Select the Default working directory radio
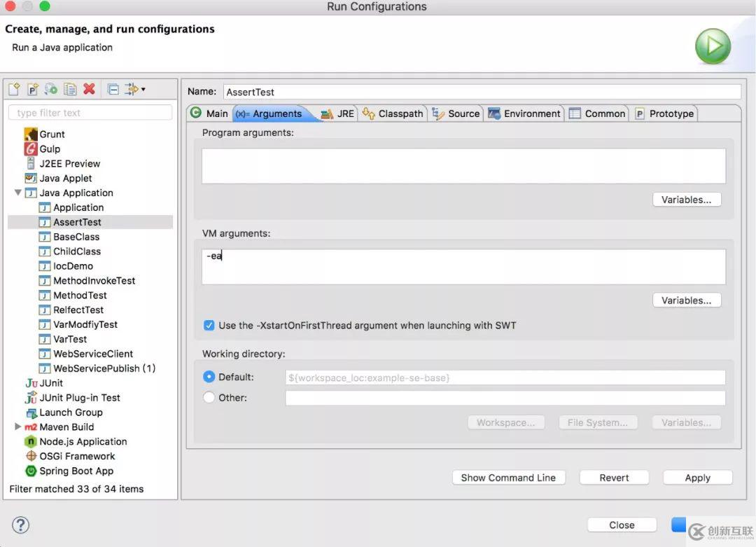 coord(209,377)
